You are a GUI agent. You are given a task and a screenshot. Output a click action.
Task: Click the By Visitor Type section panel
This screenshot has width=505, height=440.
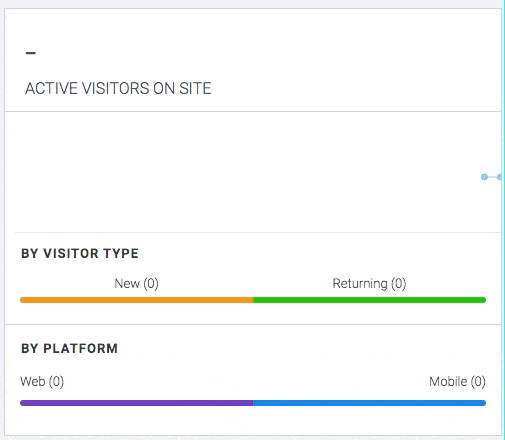pyautogui.click(x=253, y=278)
